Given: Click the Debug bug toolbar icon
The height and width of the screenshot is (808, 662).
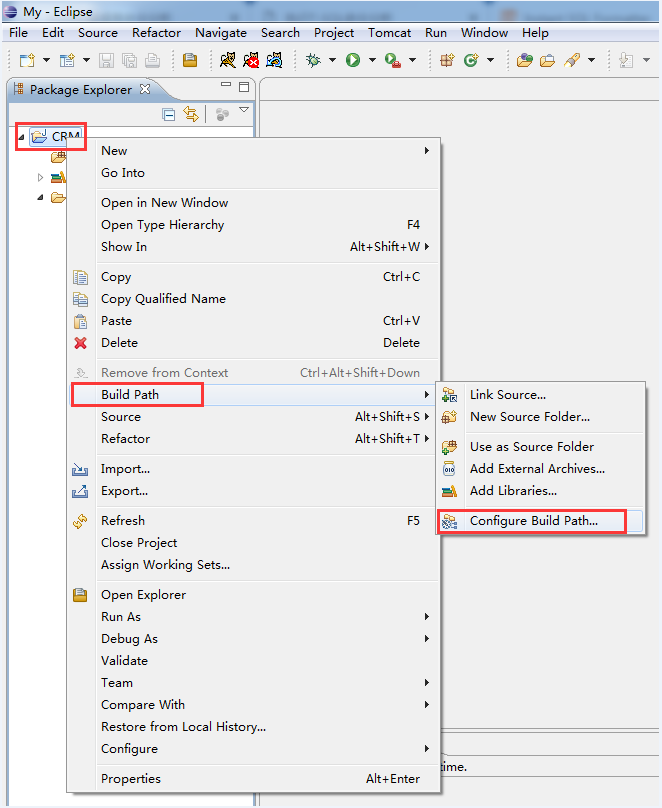Looking at the screenshot, I should click(313, 60).
